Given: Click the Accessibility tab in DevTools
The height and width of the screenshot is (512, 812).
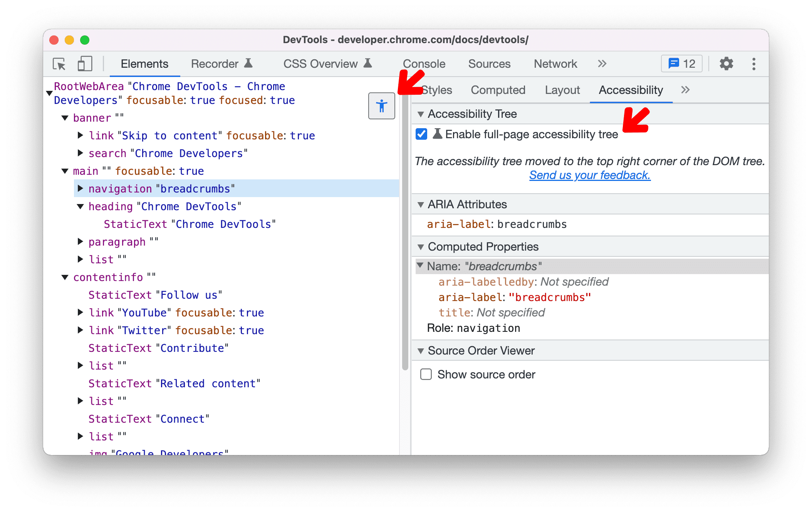Looking at the screenshot, I should [630, 90].
